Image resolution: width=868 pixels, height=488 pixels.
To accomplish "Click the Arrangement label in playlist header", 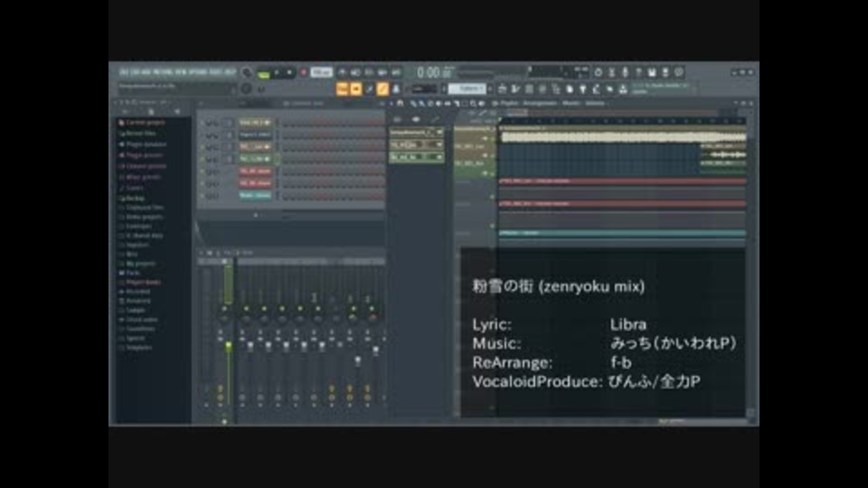I will [x=540, y=103].
